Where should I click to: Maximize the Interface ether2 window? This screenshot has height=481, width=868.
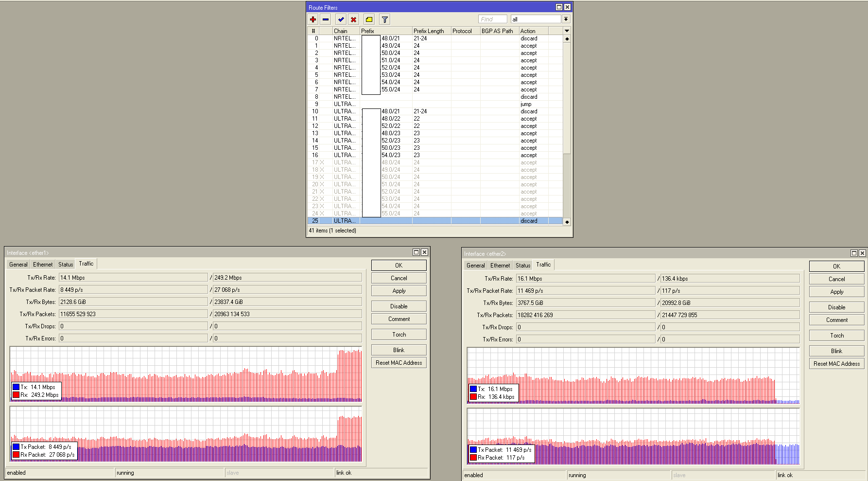coord(854,253)
